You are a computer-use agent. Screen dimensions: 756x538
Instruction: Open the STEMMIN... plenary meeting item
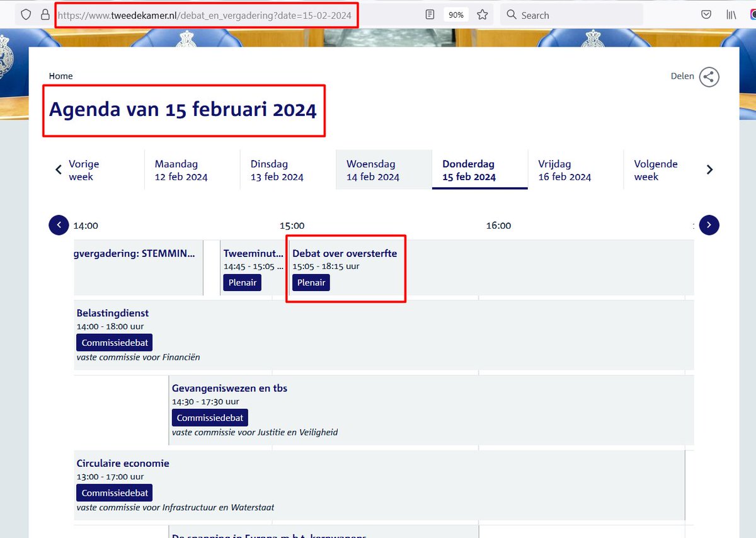pos(135,253)
